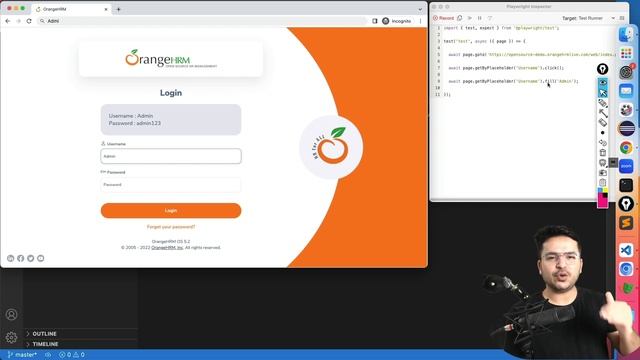640x360 pixels.
Task: Open Eclipse from the Dock
Action: [x=626, y=129]
